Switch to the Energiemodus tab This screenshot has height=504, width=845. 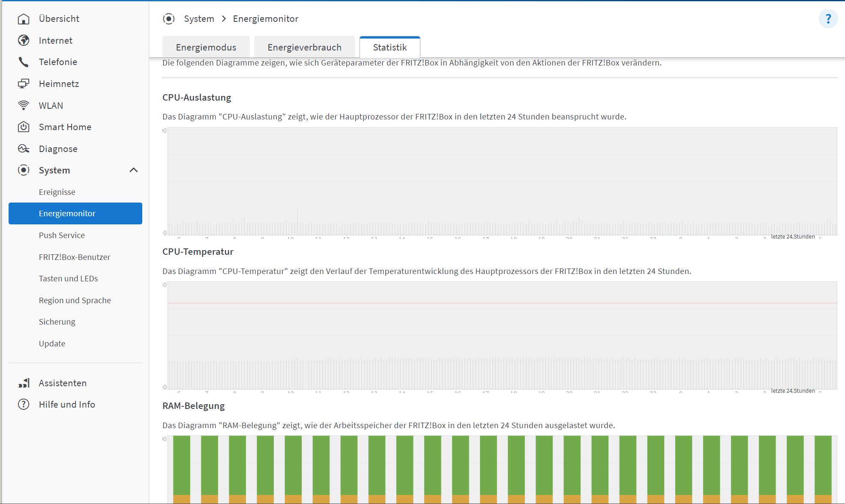pos(206,47)
